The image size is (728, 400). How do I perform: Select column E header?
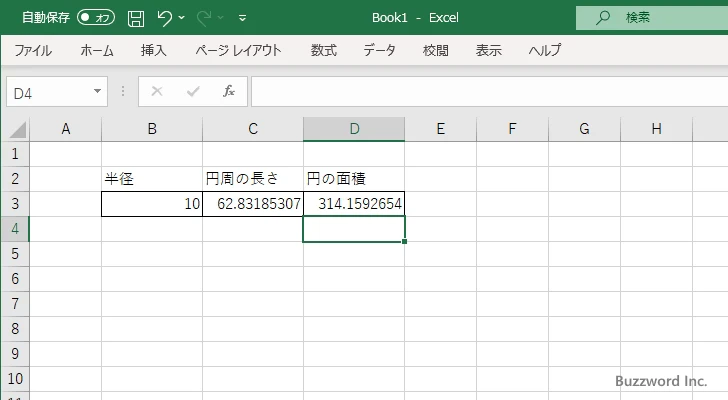[441, 129]
